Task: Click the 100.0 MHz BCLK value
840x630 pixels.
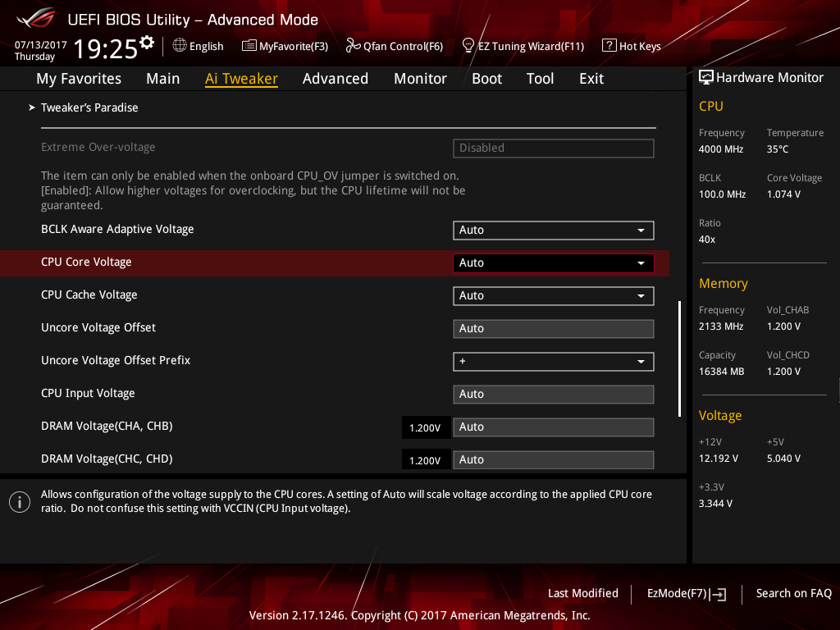Action: [x=722, y=194]
